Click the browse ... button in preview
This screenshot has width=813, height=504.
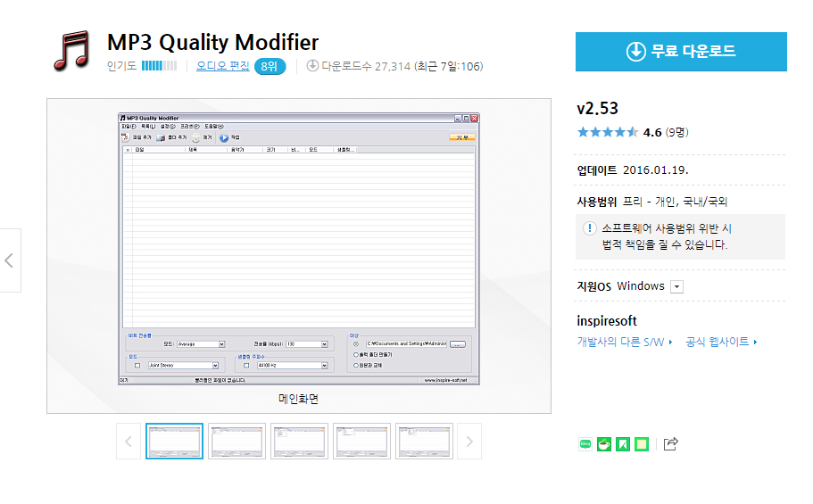pyautogui.click(x=457, y=344)
